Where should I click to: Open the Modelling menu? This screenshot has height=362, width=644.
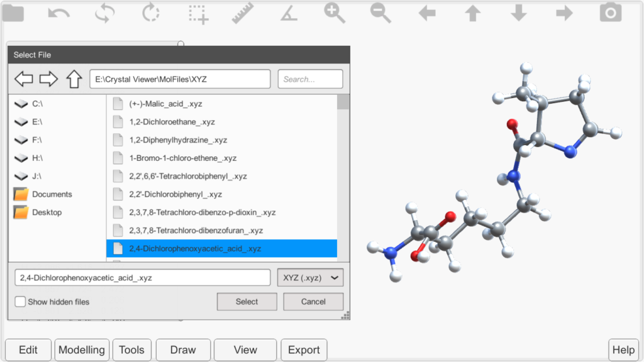coord(82,350)
